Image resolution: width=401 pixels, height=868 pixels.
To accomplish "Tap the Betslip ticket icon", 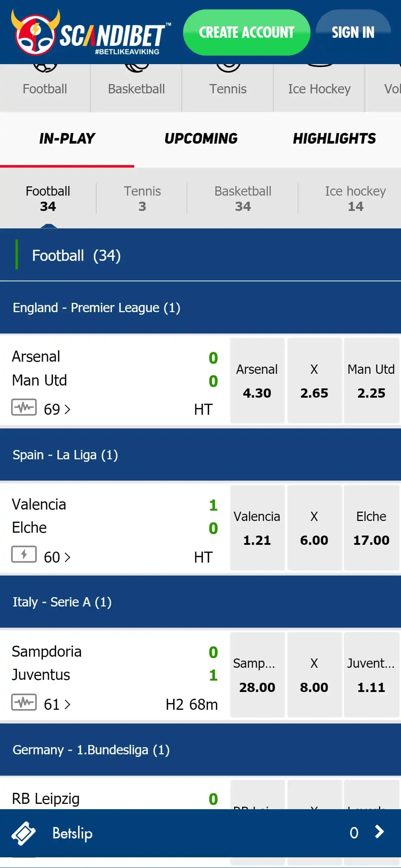I will pos(24,833).
